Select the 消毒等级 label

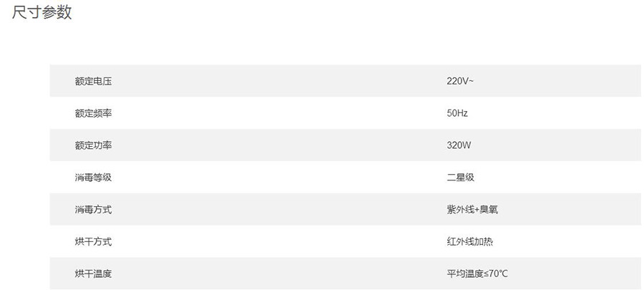[93, 178]
